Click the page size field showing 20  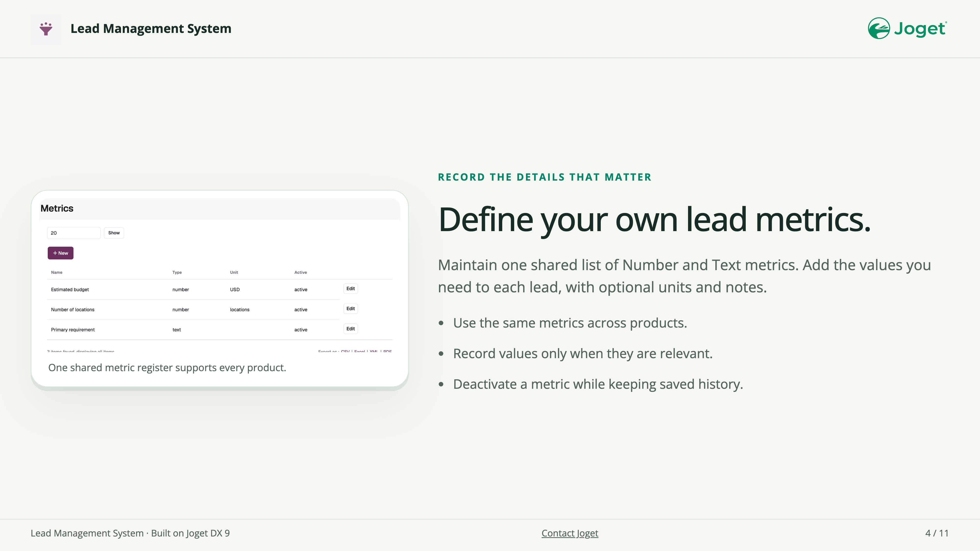tap(73, 233)
